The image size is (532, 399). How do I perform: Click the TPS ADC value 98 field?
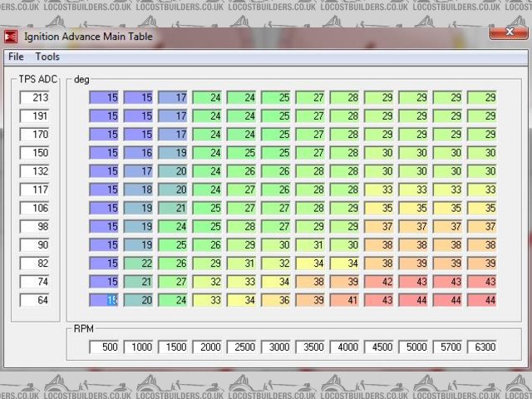pos(35,226)
